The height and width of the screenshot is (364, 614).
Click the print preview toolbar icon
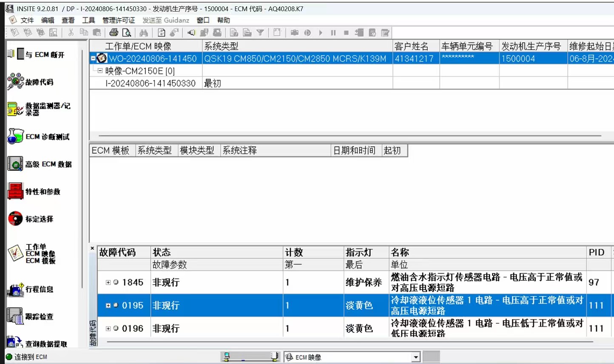(127, 33)
